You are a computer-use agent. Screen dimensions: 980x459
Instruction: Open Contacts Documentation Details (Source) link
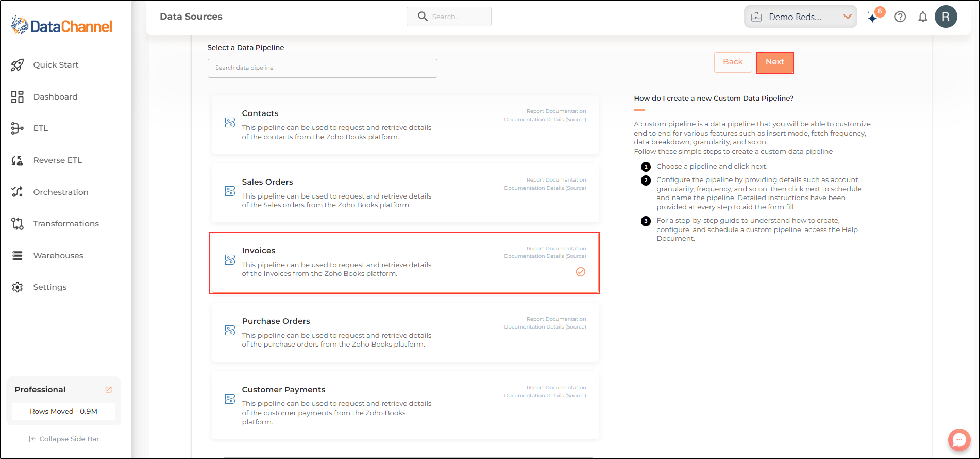click(545, 120)
